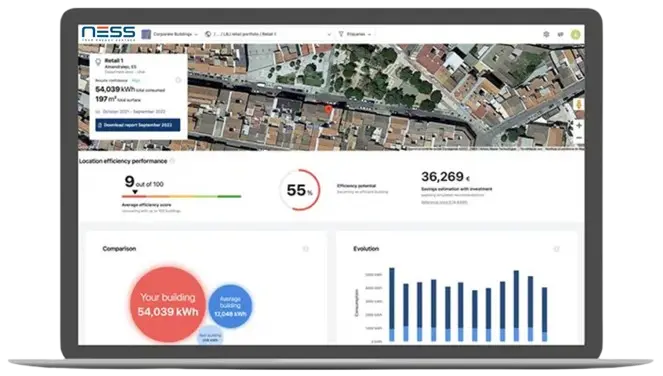Open the user avatar menu
This screenshot has height=376, width=663.
[575, 34]
